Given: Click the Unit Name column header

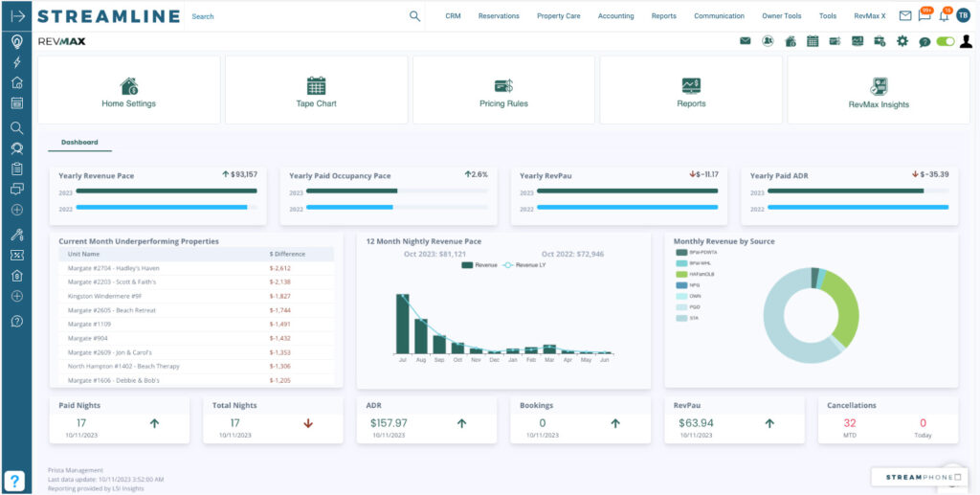Looking at the screenshot, I should click(83, 254).
